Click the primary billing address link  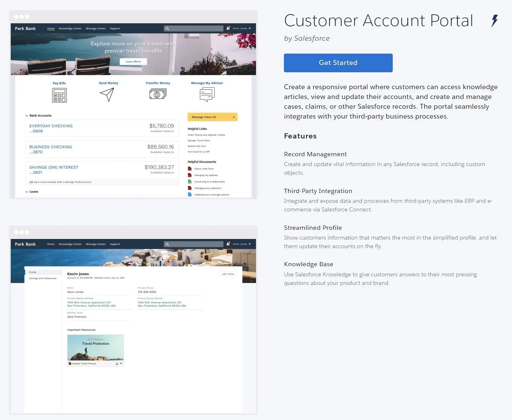pyautogui.click(x=162, y=304)
